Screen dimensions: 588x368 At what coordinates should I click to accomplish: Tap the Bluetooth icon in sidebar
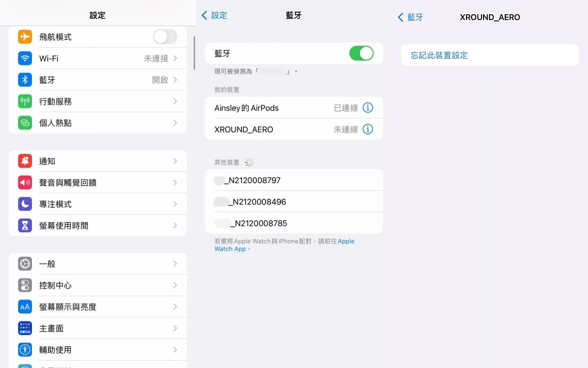(x=25, y=80)
